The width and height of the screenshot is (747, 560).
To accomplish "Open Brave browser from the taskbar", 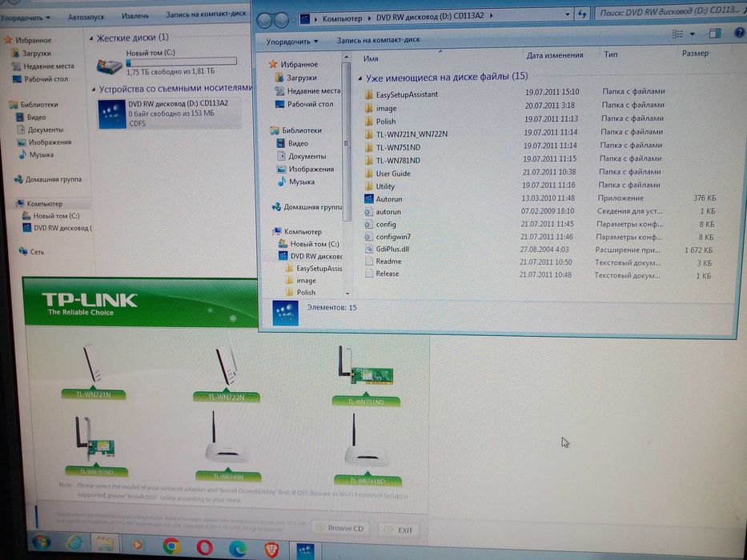I will click(x=271, y=550).
